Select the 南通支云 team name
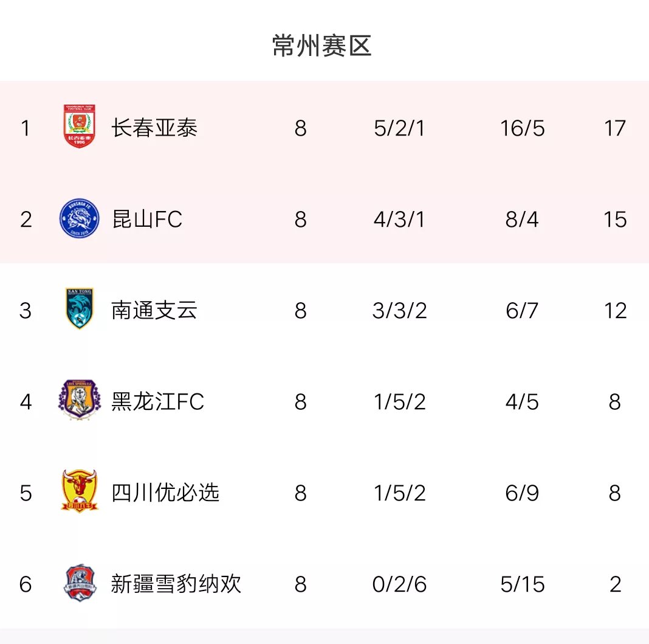This screenshot has width=649, height=644. [154, 311]
